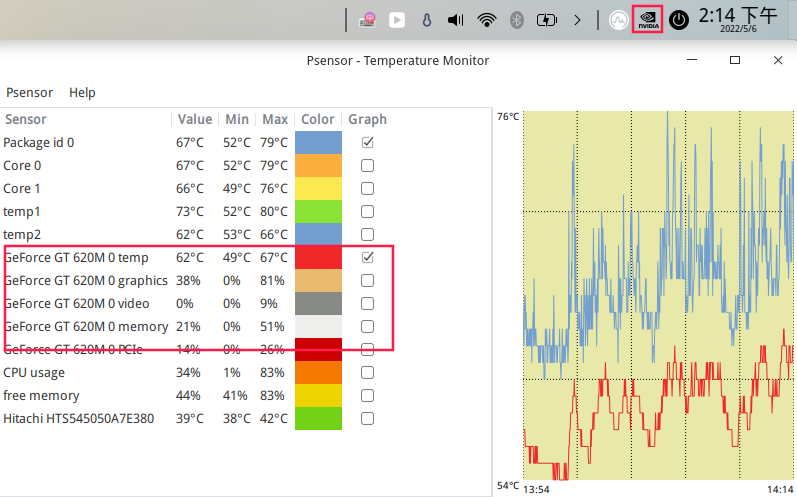Open the volume speaker icon
This screenshot has width=797, height=497.
pos(456,19)
